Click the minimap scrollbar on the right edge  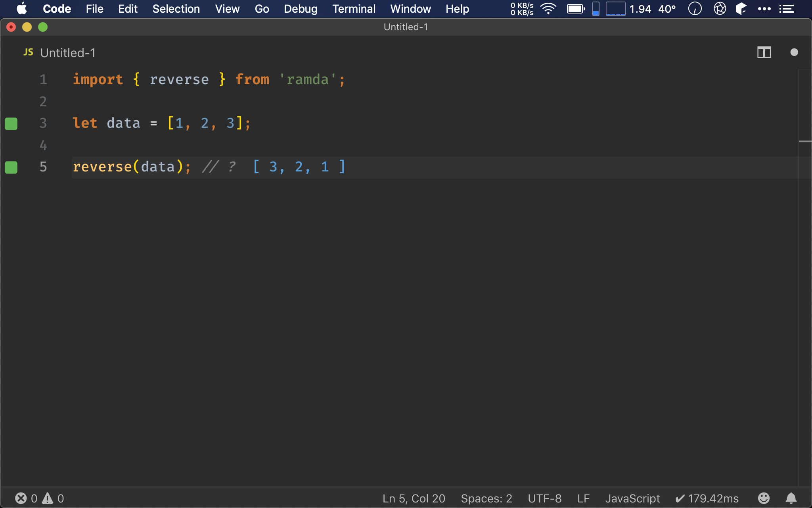point(805,278)
